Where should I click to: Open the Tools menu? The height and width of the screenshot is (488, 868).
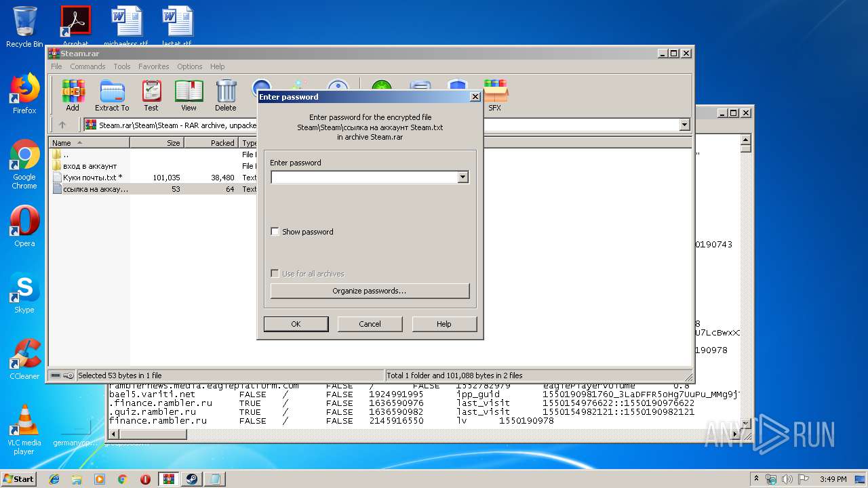click(122, 66)
